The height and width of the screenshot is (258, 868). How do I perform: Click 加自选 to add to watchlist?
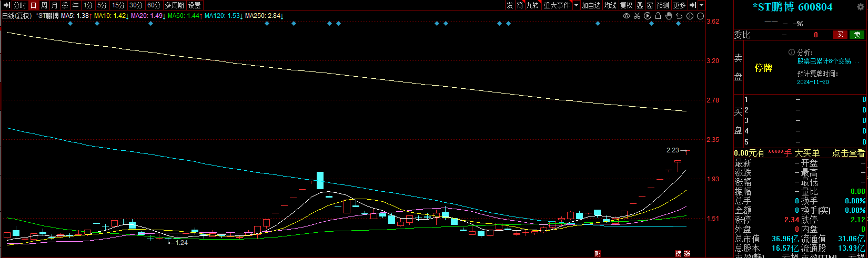click(591, 5)
